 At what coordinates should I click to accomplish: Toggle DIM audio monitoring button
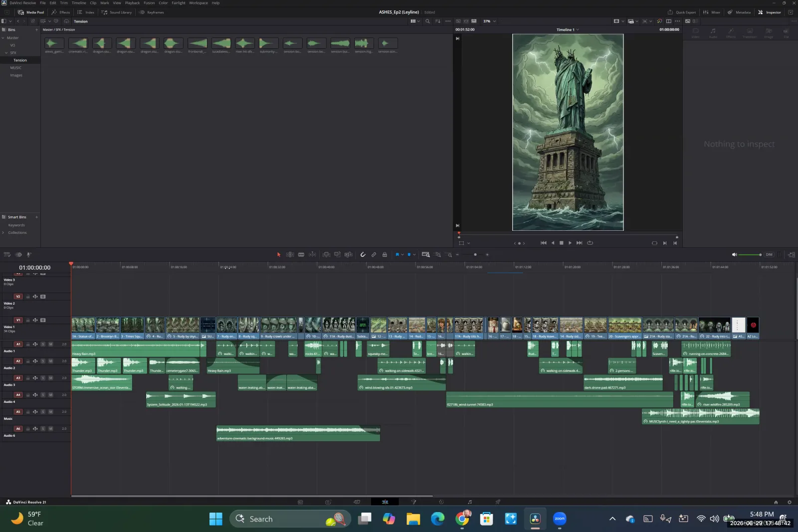(x=769, y=255)
